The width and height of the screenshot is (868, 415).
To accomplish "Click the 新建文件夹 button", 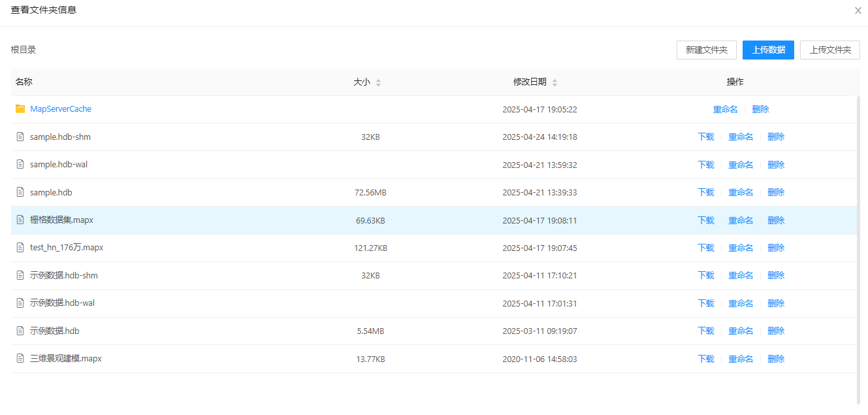I will click(x=706, y=50).
